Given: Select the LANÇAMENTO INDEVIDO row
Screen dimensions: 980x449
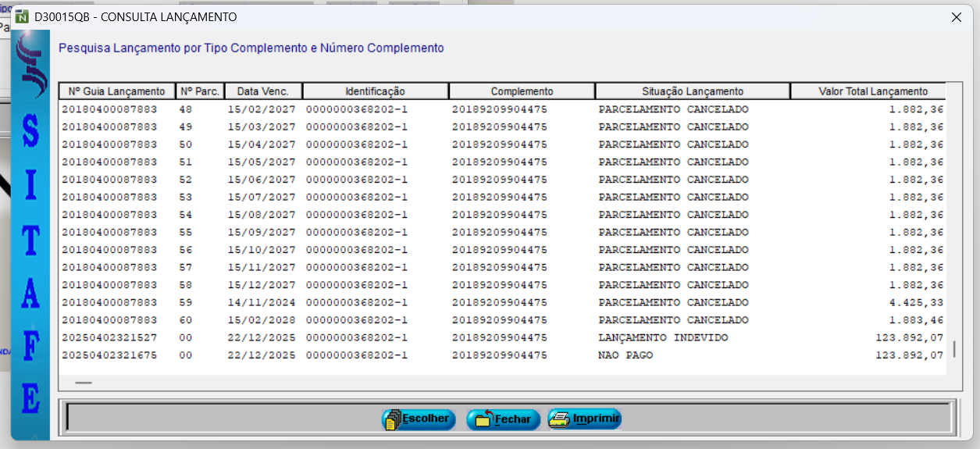Looking at the screenshot, I should coord(500,337).
